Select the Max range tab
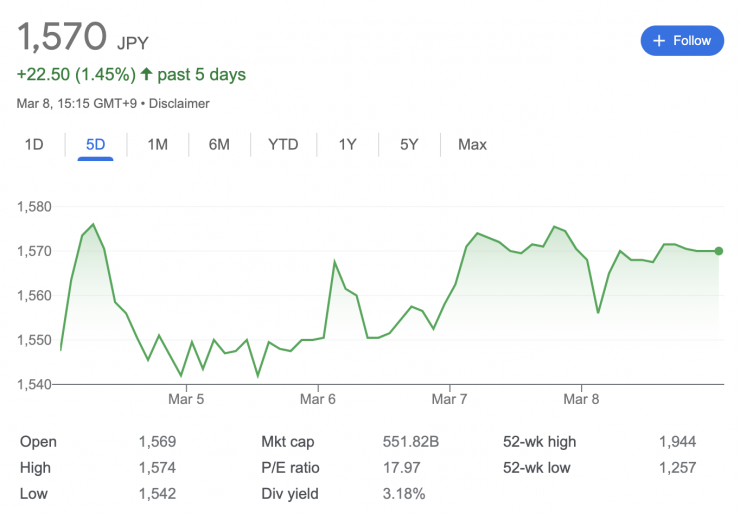Image resolution: width=740 pixels, height=514 pixels. click(472, 144)
